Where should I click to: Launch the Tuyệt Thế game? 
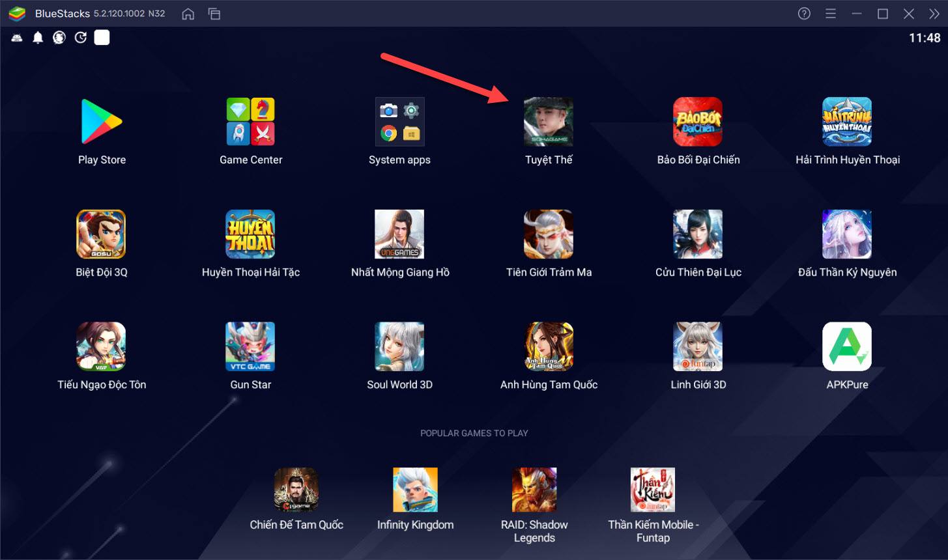pyautogui.click(x=549, y=122)
